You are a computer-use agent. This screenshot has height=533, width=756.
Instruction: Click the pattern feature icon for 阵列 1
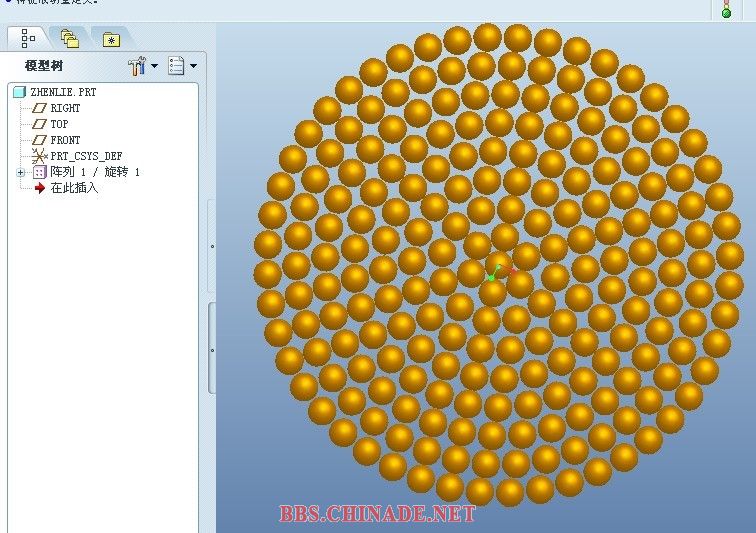point(40,172)
